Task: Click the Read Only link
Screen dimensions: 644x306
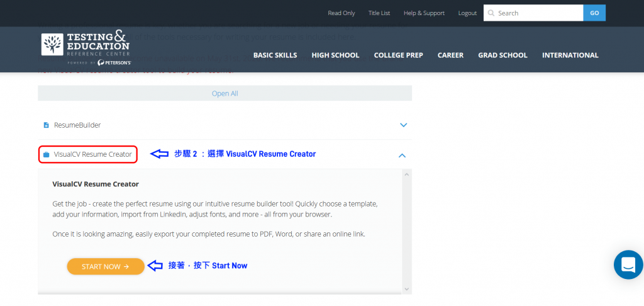Action: click(x=341, y=13)
